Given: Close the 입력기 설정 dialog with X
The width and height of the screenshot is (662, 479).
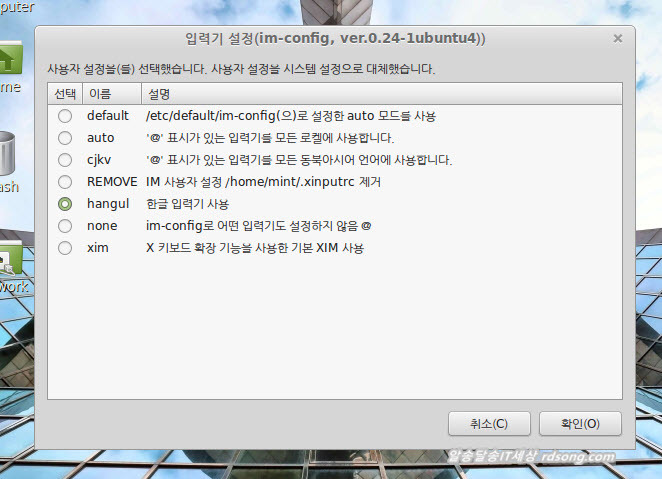Looking at the screenshot, I should pyautogui.click(x=617, y=38).
